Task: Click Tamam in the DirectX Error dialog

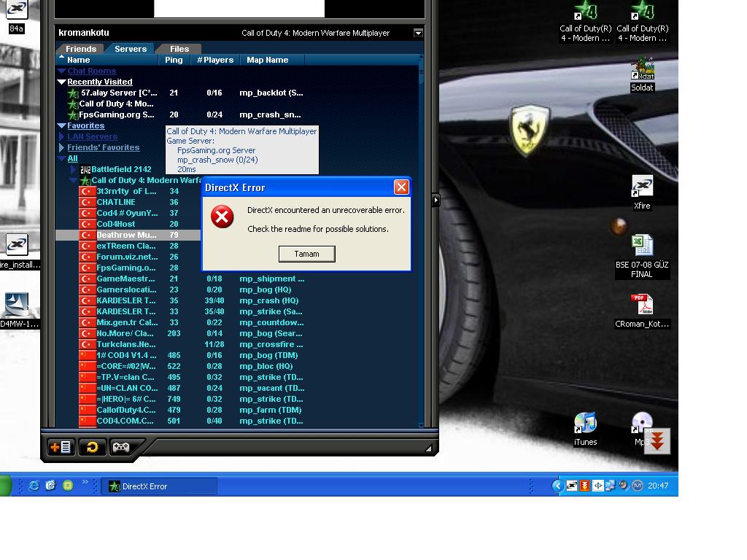Action: [307, 254]
